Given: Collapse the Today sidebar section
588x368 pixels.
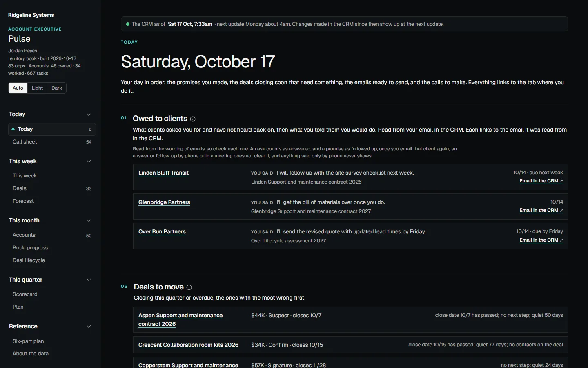Looking at the screenshot, I should click(89, 114).
